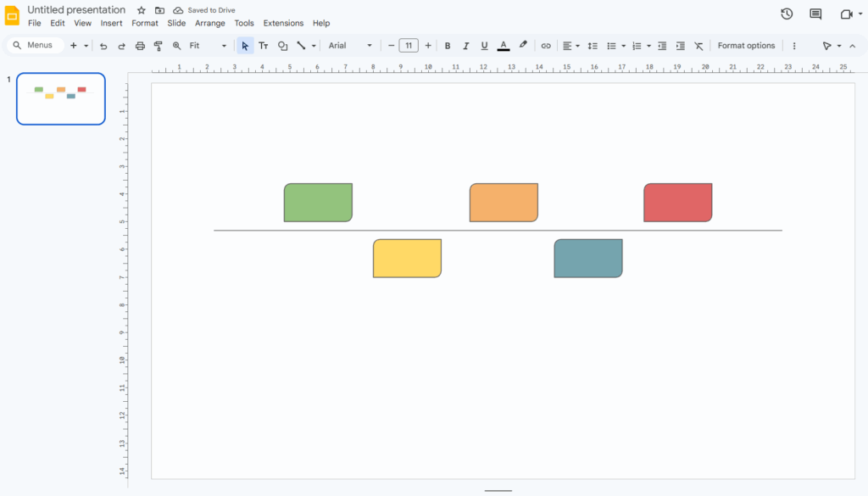Select the Text box tool
This screenshot has height=496, width=868.
tap(264, 46)
